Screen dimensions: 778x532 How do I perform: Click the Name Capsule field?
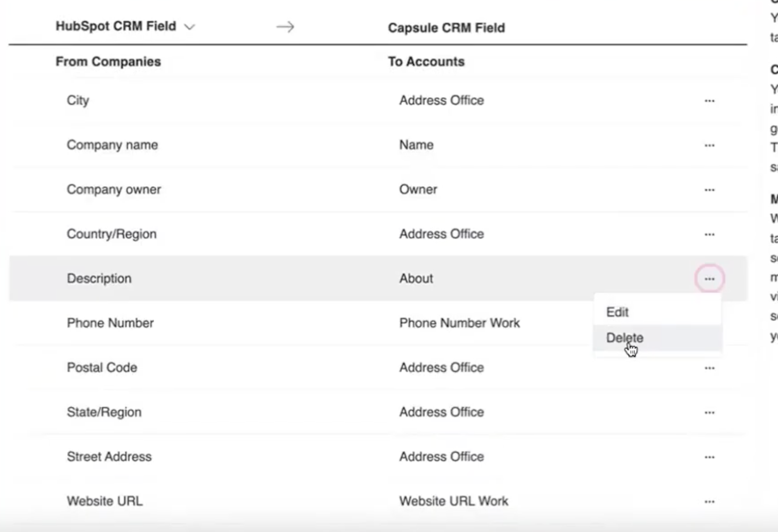[x=416, y=145]
